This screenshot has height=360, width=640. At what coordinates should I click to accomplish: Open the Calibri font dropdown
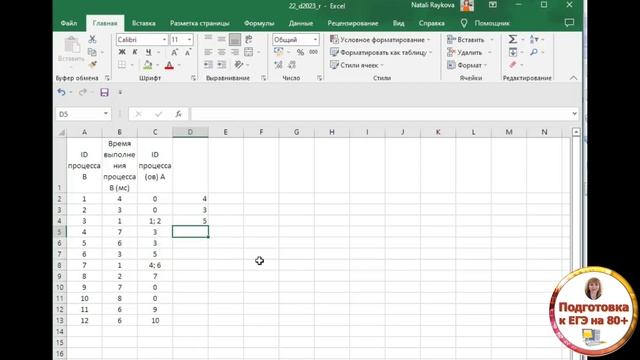click(x=164, y=40)
